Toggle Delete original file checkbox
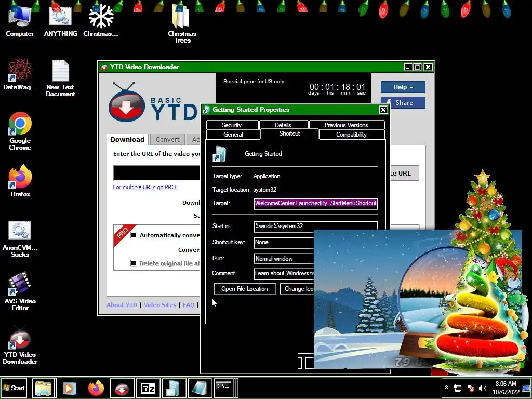 pos(134,263)
